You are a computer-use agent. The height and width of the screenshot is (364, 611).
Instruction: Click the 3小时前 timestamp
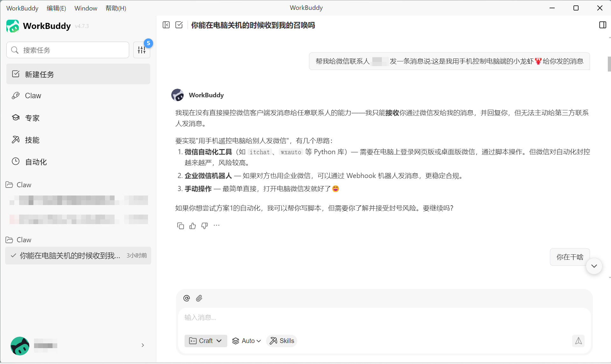[x=137, y=256]
